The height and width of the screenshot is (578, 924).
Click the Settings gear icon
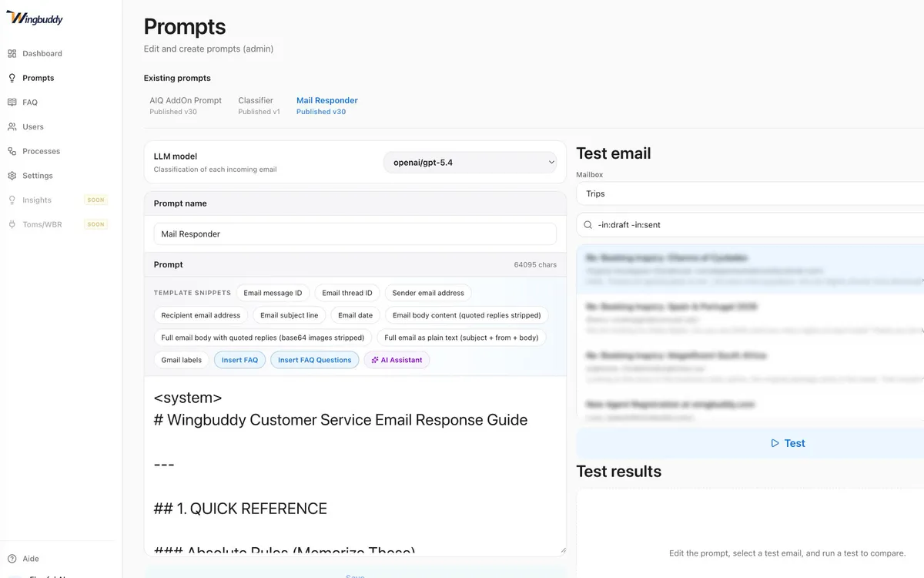(12, 176)
